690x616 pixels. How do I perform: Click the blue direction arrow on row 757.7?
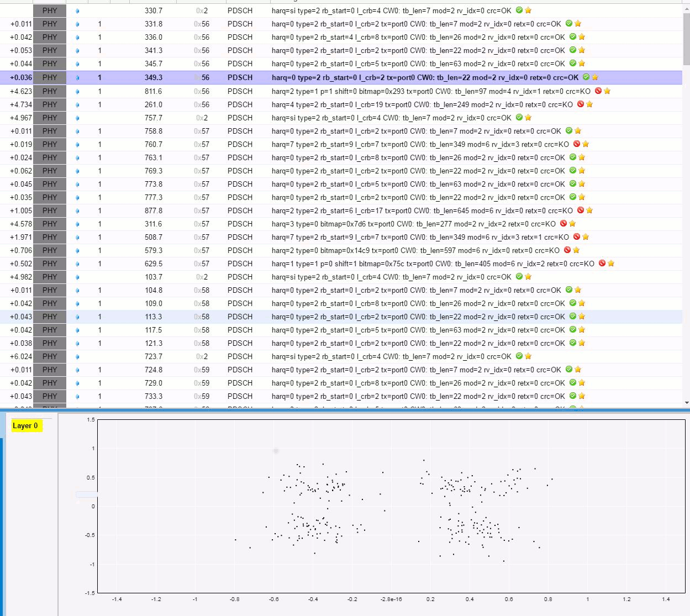click(77, 118)
